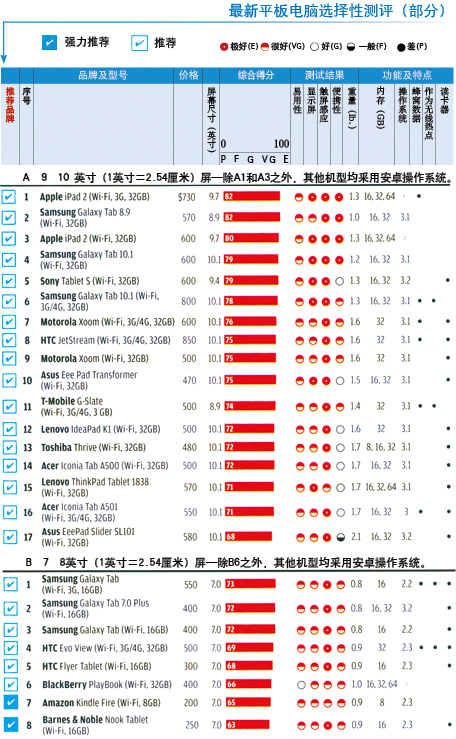The image size is (456, 739).
Task: Select the 功能及特点 column header
Action: [x=407, y=75]
